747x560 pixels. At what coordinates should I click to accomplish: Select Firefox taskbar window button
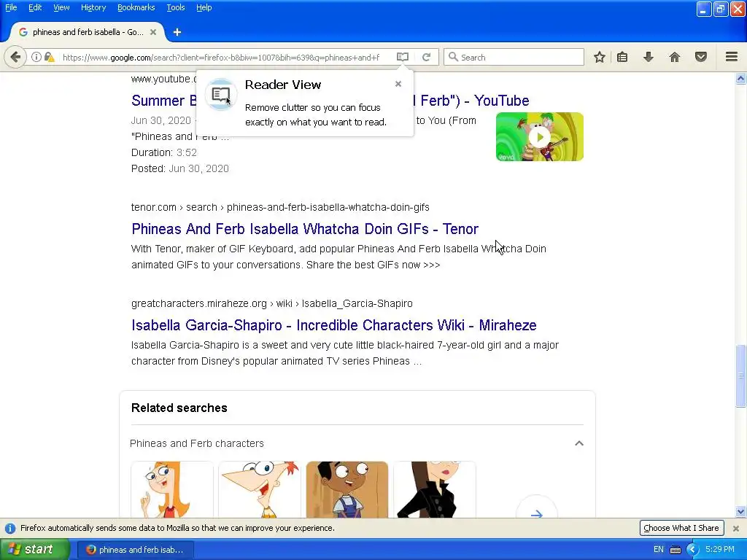tap(135, 550)
